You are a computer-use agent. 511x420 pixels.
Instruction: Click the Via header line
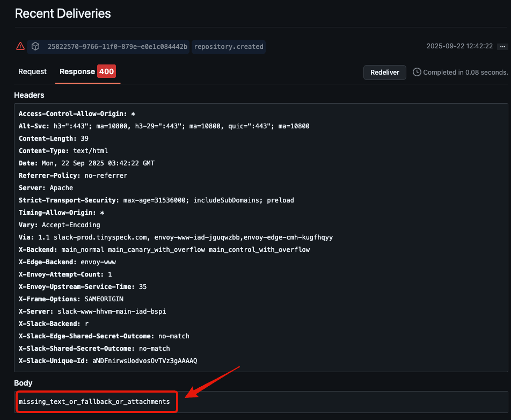176,237
